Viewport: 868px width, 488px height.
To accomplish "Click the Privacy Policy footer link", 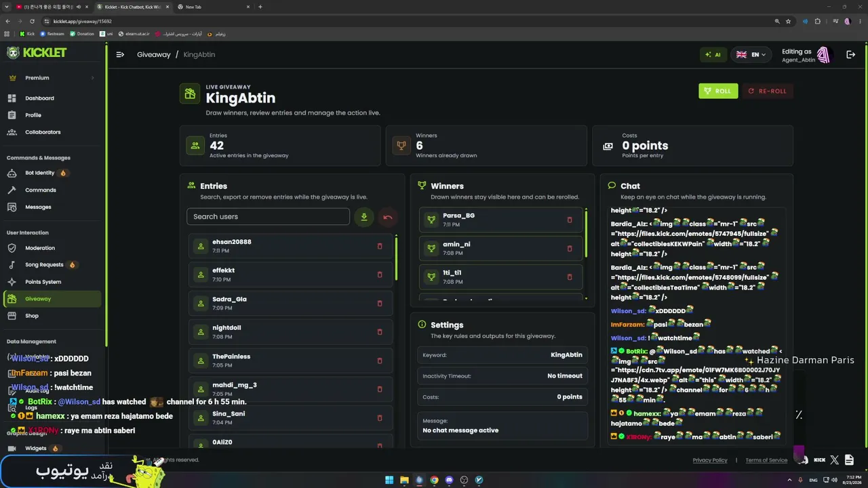I will click(710, 460).
